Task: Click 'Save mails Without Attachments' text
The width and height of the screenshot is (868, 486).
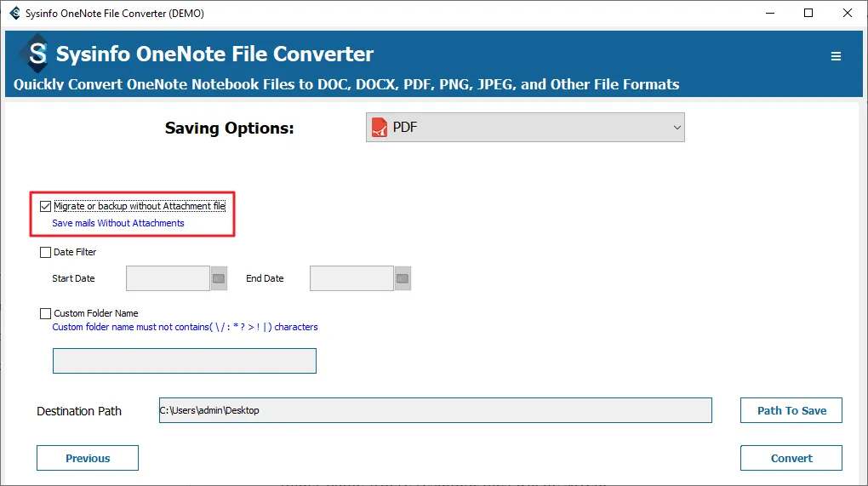Action: 118,223
